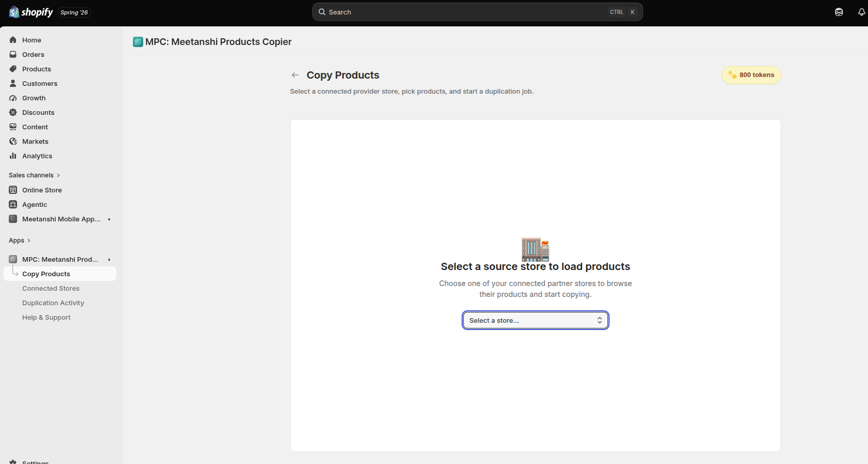Click the pin dot next to Meetanshi Mobile App
The height and width of the screenshot is (464, 868).
pyautogui.click(x=109, y=219)
